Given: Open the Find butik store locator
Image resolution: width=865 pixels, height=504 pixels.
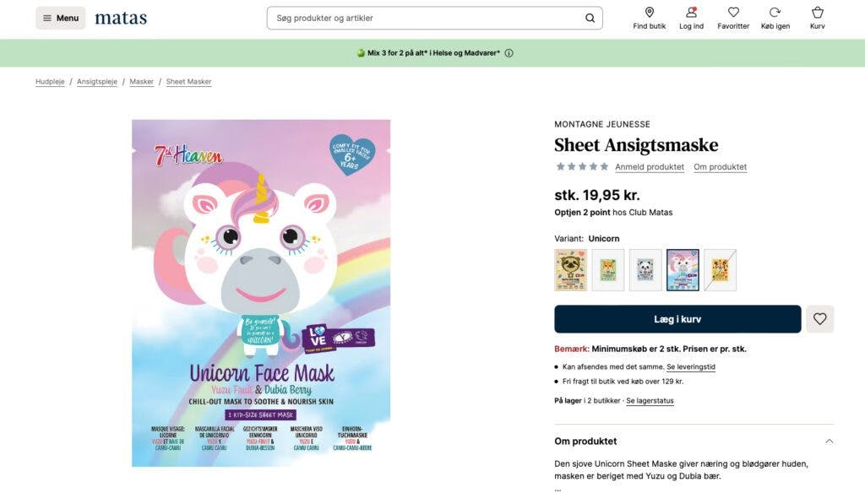Looking at the screenshot, I should click(649, 18).
